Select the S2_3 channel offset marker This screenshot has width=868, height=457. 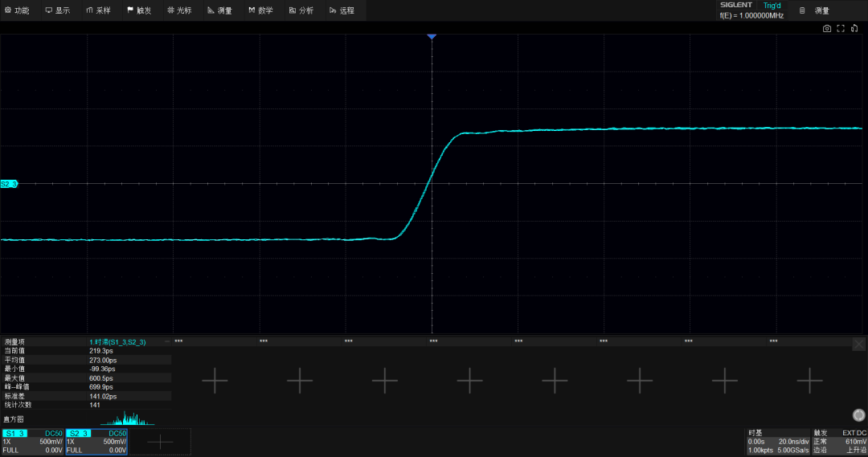coord(9,184)
